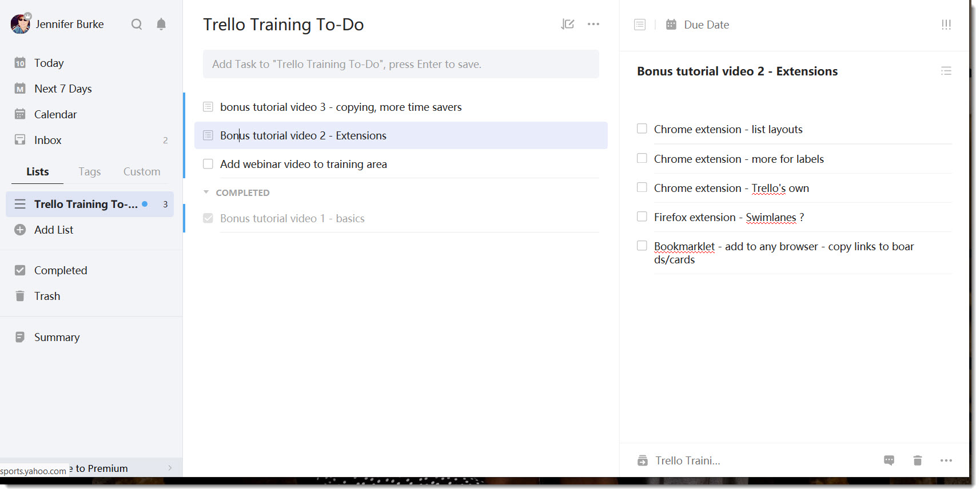Screen dimensions: 980x493
Task: Change list via Trello Traini... label
Action: pyautogui.click(x=688, y=460)
